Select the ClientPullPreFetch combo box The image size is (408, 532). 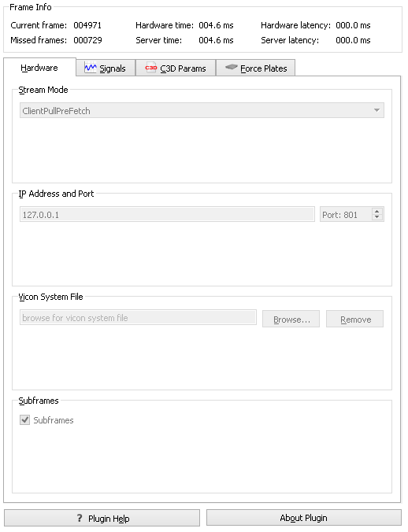(x=202, y=111)
